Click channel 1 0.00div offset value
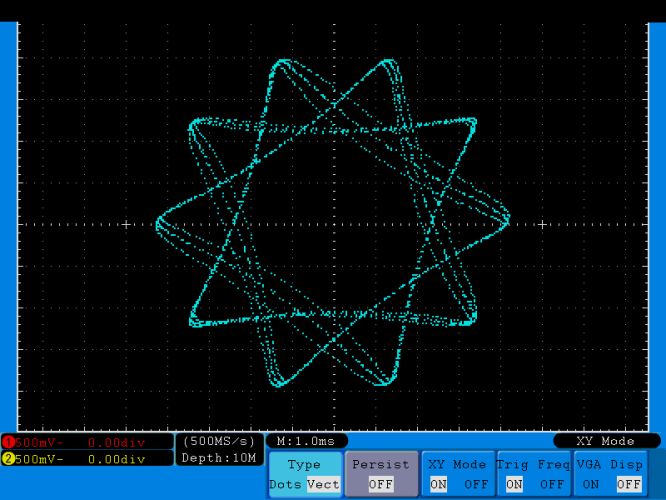The height and width of the screenshot is (500, 666). 117,443
